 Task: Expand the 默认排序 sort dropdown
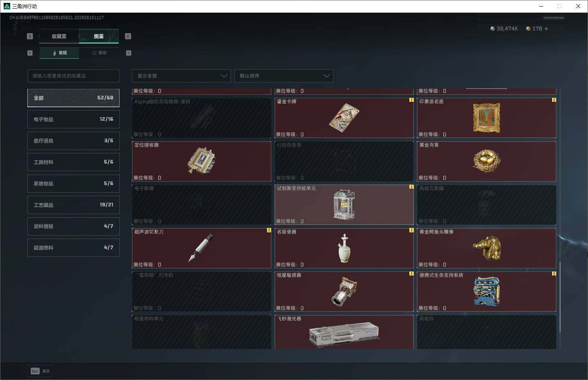click(284, 76)
